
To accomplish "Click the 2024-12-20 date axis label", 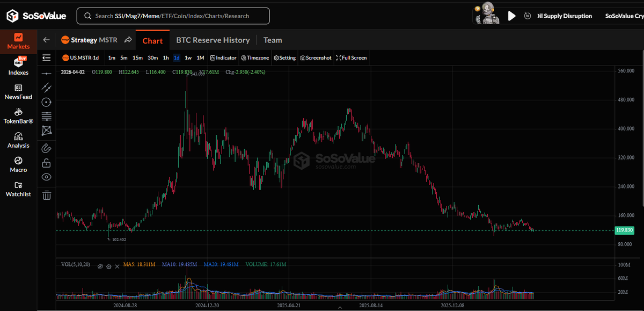I will pos(207,305).
